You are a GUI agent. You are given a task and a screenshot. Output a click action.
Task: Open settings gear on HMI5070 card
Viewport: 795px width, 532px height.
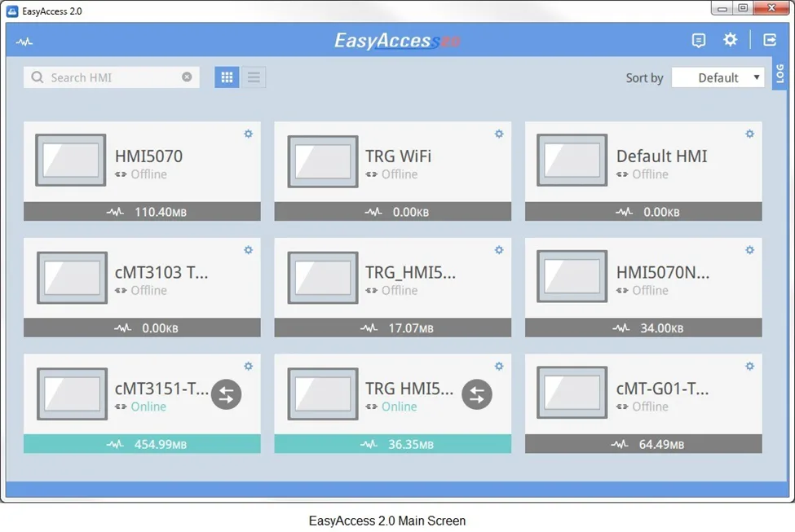[x=249, y=134]
